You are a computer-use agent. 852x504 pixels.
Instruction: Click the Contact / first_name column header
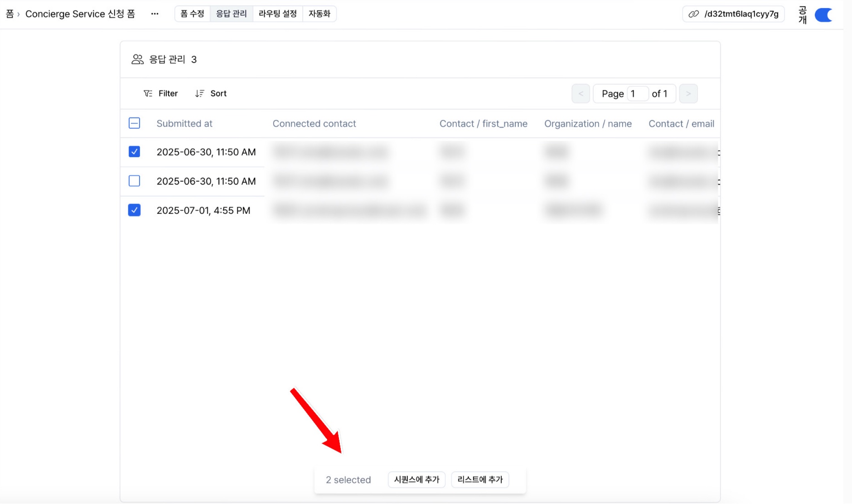pyautogui.click(x=483, y=124)
